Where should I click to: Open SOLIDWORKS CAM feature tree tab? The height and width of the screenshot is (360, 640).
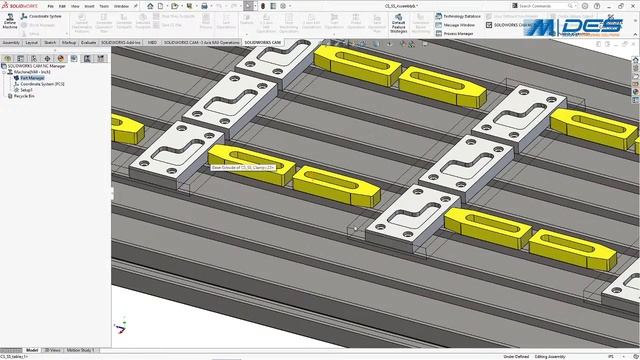click(74, 59)
